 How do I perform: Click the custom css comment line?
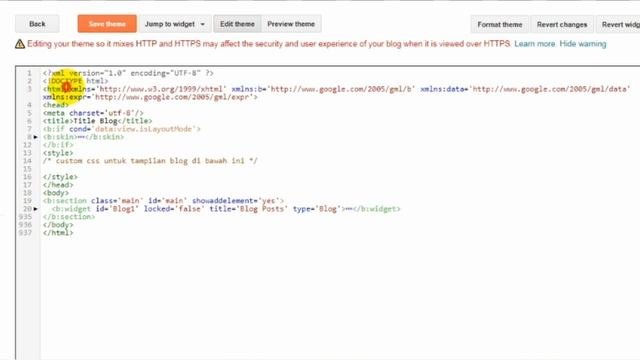150,161
